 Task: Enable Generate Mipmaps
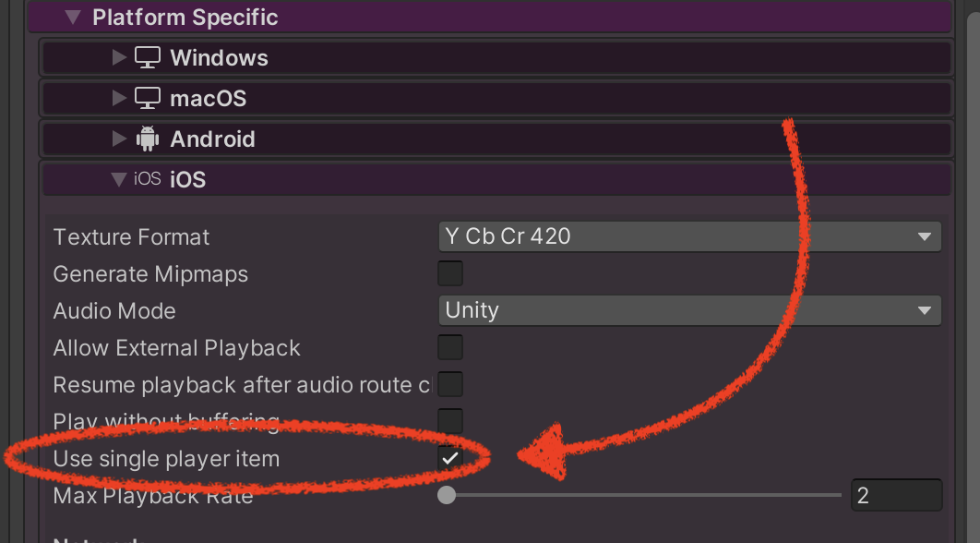tap(450, 273)
